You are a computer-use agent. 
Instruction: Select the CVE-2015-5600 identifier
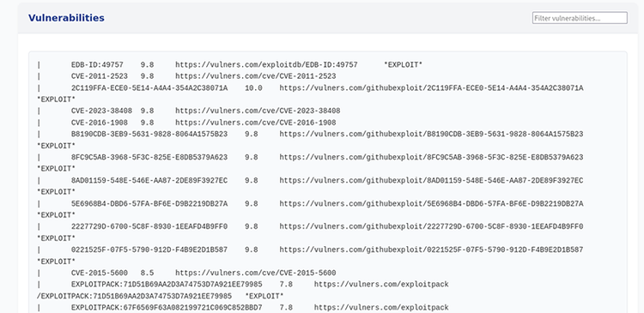[x=99, y=274]
